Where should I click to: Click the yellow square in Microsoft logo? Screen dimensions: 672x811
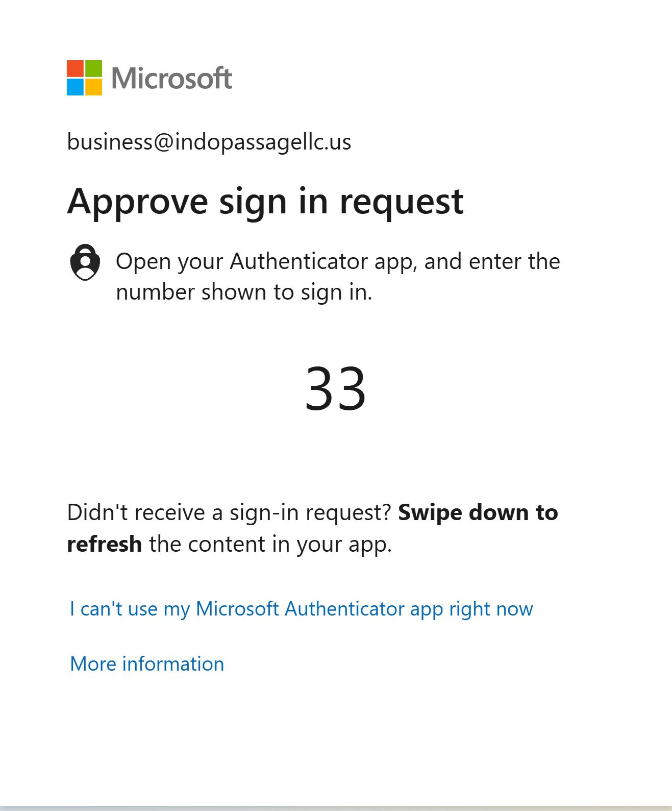[x=93, y=87]
